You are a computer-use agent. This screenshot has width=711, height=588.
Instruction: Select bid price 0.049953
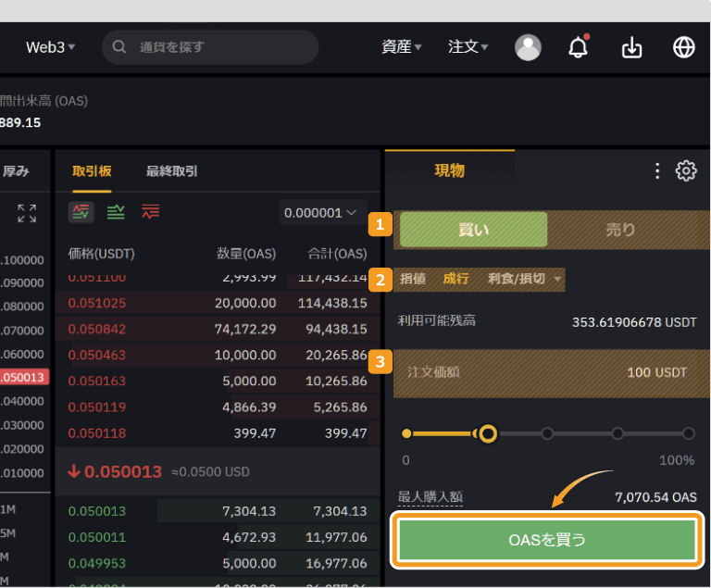pyautogui.click(x=97, y=564)
